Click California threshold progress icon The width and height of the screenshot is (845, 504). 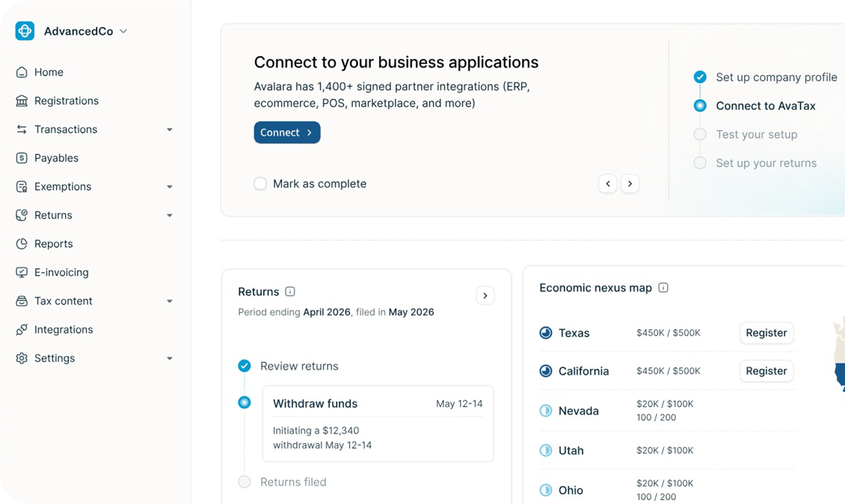pyautogui.click(x=546, y=371)
